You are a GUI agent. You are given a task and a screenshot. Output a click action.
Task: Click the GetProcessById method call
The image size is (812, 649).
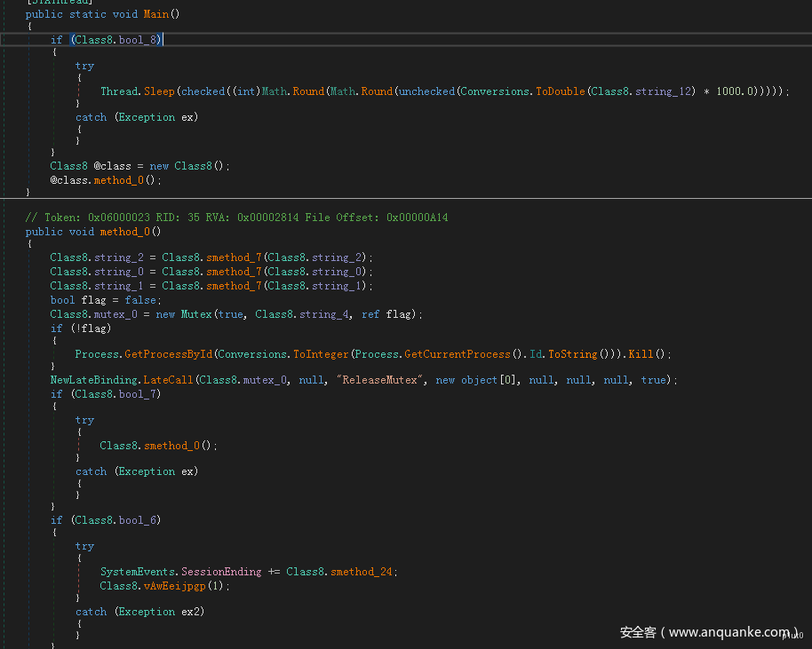(168, 354)
